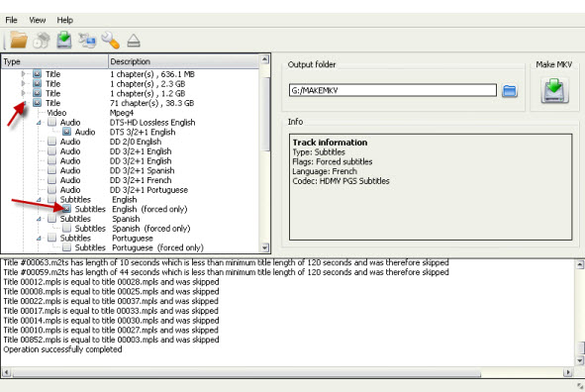585x392 pixels.
Task: Select the 'Operation successfully completed' log line
Action: click(x=62, y=349)
